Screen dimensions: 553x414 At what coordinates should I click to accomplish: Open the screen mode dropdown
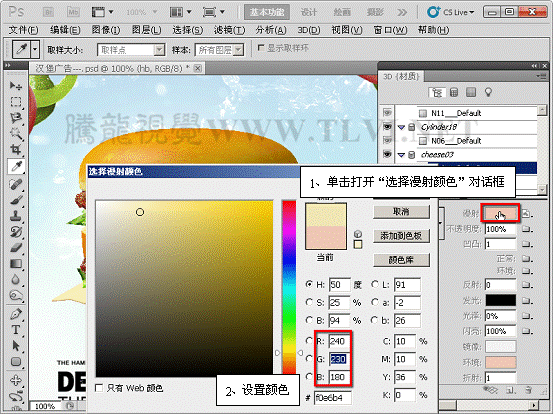[x=214, y=12]
